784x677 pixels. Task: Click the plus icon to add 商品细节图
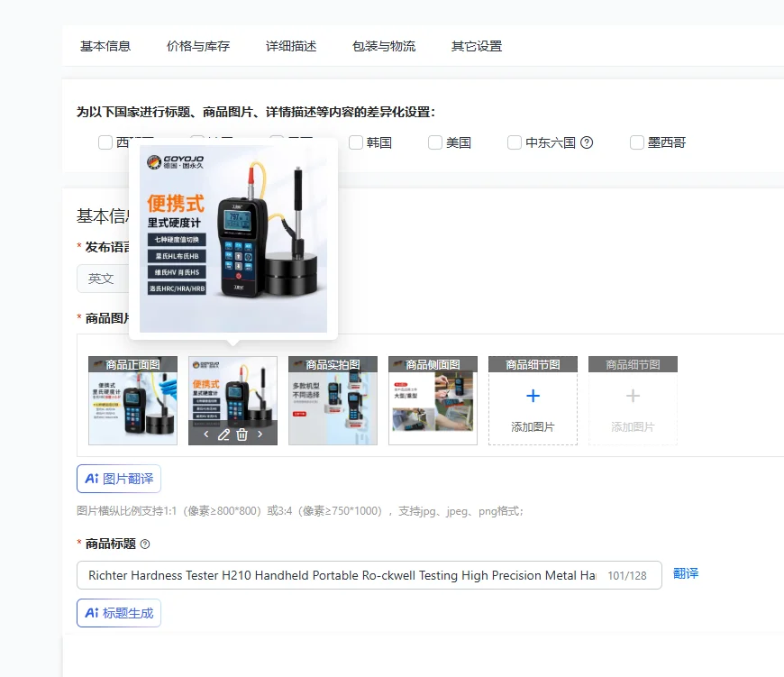point(533,396)
